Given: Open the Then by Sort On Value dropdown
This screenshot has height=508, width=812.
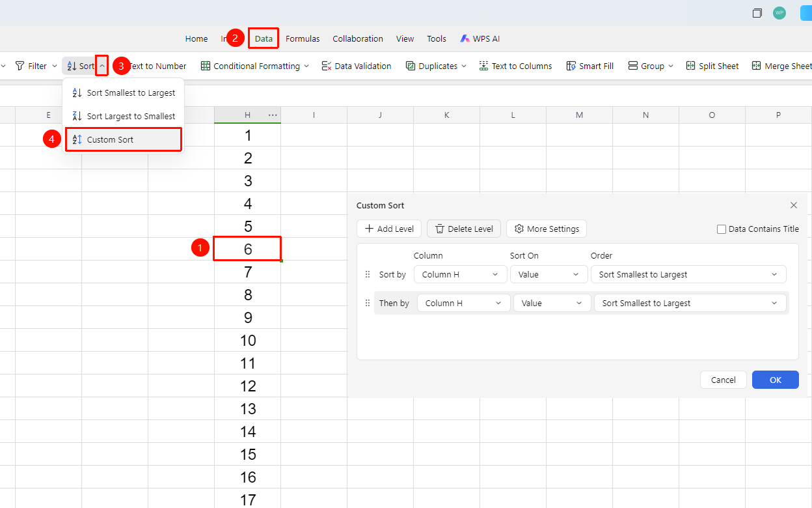Looking at the screenshot, I should point(551,303).
